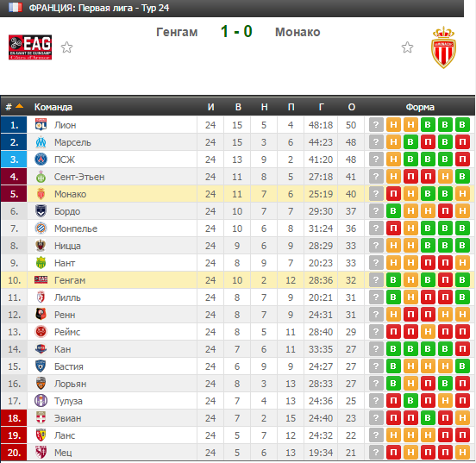Click Лион's gray question-mark form box
Viewport: 476px width, 463px height.
[376, 125]
